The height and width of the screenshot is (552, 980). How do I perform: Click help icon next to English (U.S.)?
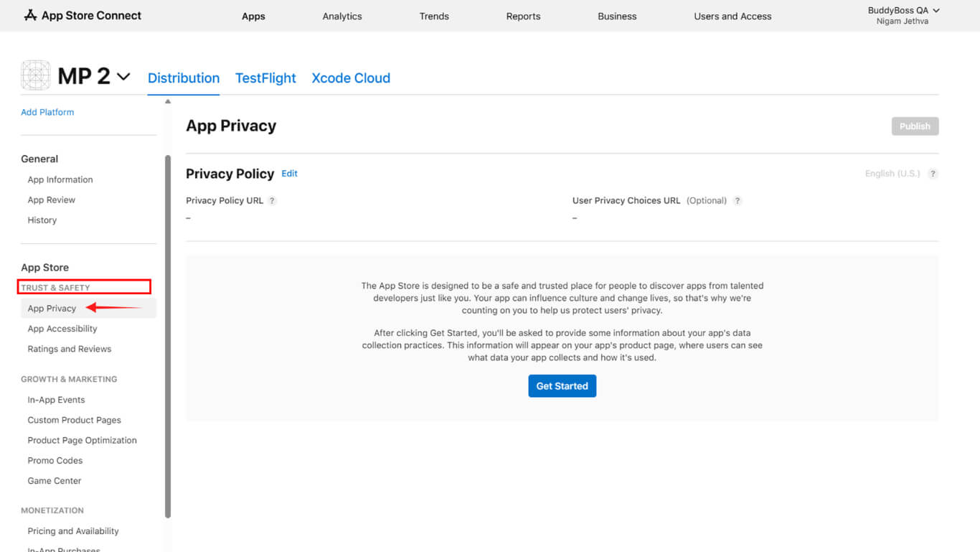tap(933, 174)
